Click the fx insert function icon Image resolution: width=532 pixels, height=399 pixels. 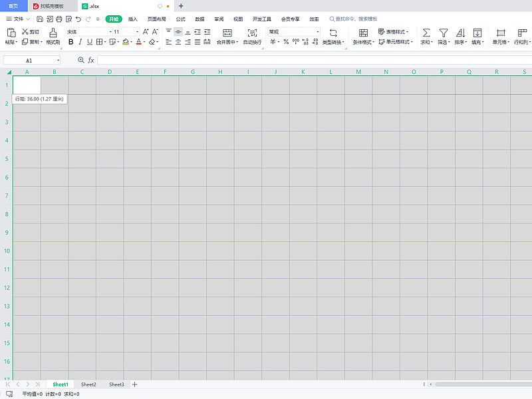click(91, 60)
